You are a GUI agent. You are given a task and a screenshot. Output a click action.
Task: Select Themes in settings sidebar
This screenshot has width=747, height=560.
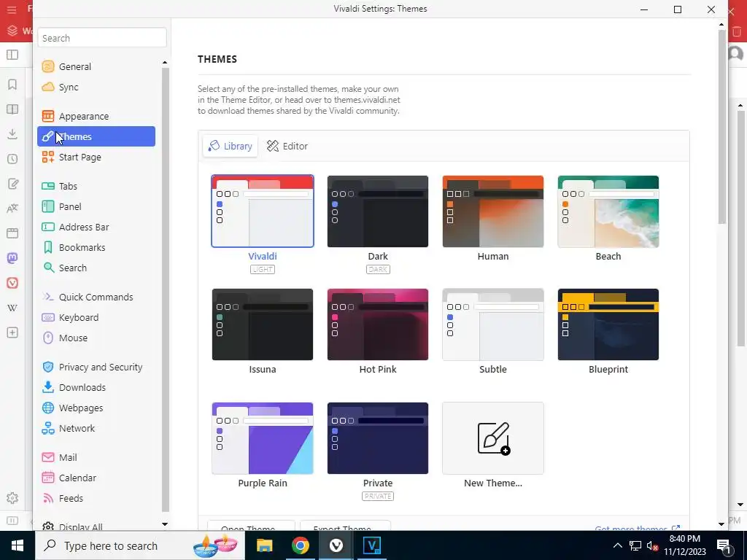(96, 136)
